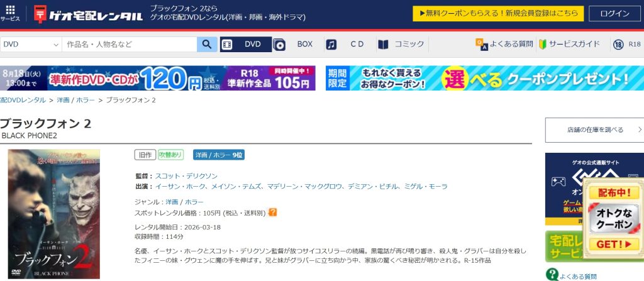Click the 吹替あり label badge
Screen dimensions: 644x281
pos(171,155)
